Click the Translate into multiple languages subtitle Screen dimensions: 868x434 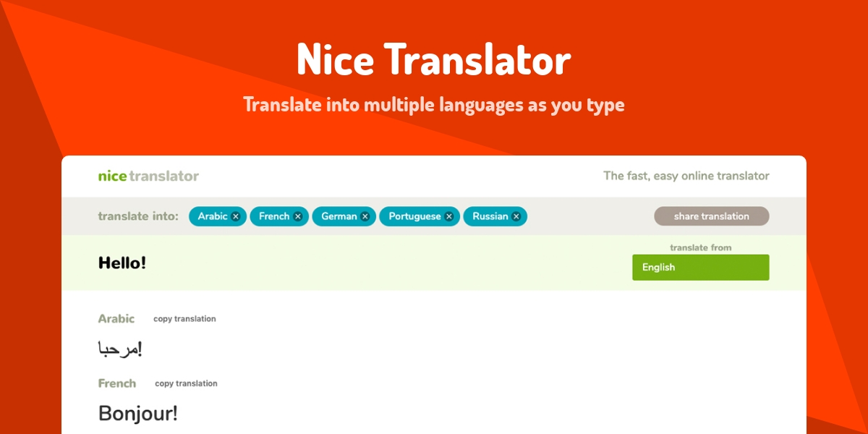[x=434, y=105]
